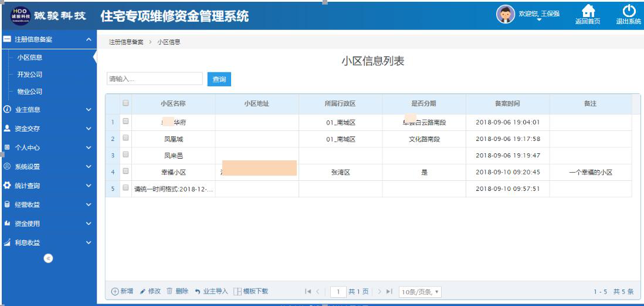The image size is (644, 306).
Task: Click the 文化路南段 cell
Action: click(424, 139)
